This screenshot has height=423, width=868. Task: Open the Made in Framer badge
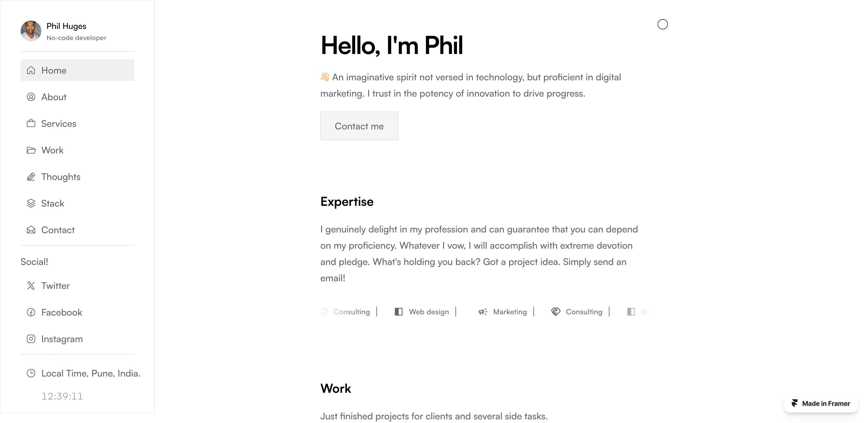pos(821,403)
